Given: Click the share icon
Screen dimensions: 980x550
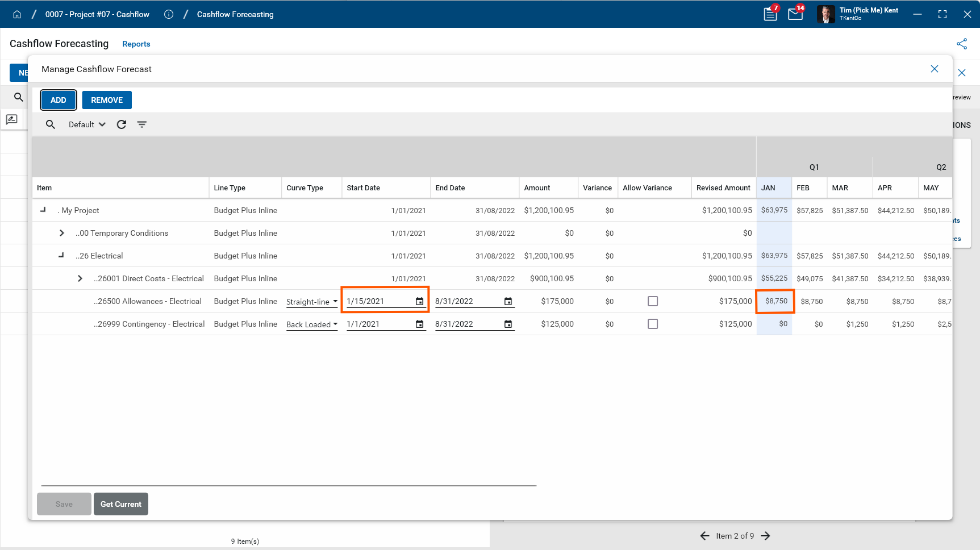Looking at the screenshot, I should point(961,44).
